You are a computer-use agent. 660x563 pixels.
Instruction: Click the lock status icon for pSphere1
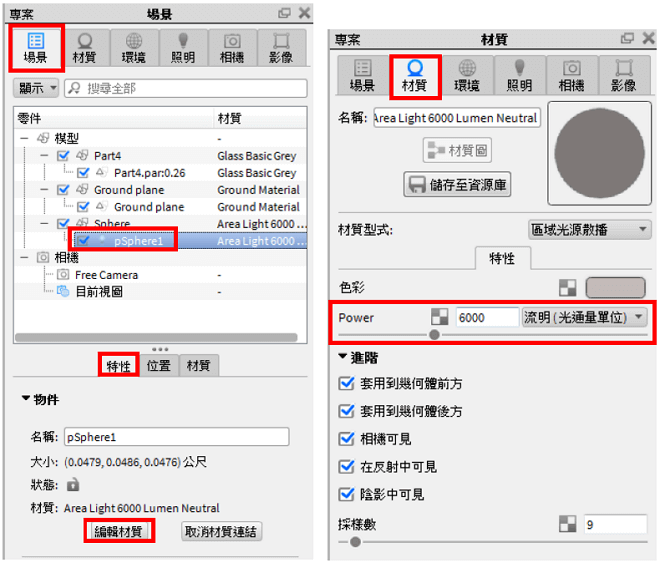[73, 484]
